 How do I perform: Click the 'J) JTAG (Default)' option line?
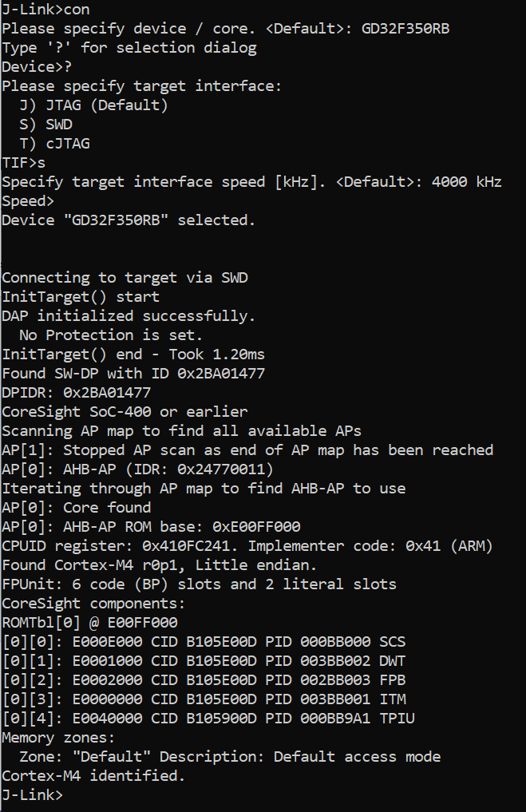pos(94,105)
